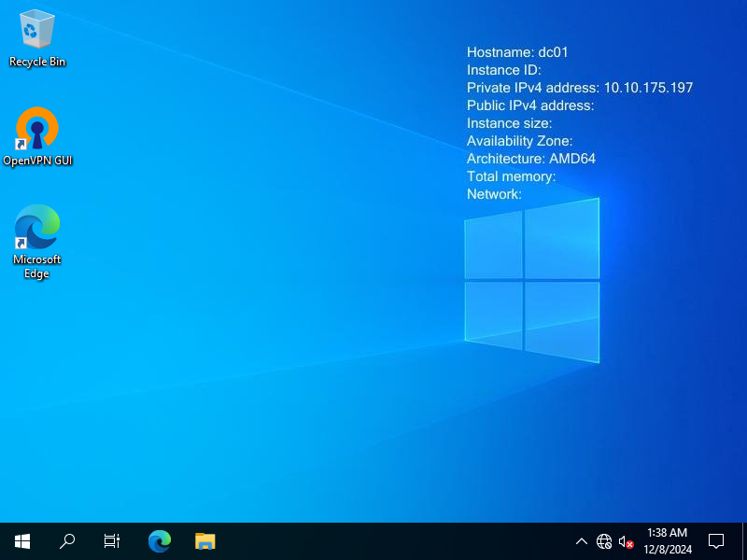The width and height of the screenshot is (747, 560).
Task: Select the OpenVPN GUI keyhole icon
Action: (x=37, y=128)
